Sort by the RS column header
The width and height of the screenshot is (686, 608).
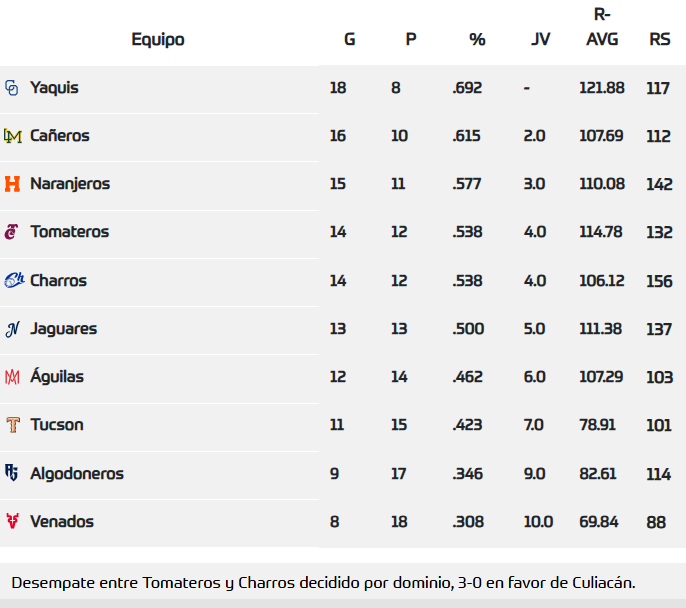660,40
